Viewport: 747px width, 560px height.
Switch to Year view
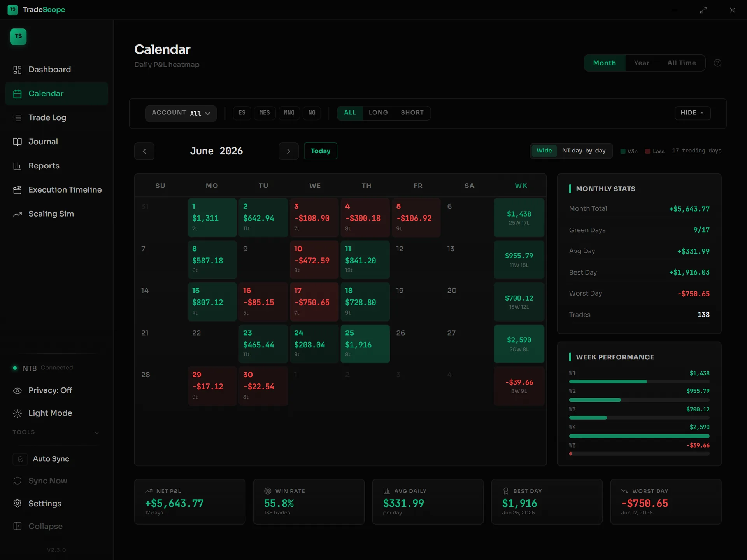coord(642,63)
